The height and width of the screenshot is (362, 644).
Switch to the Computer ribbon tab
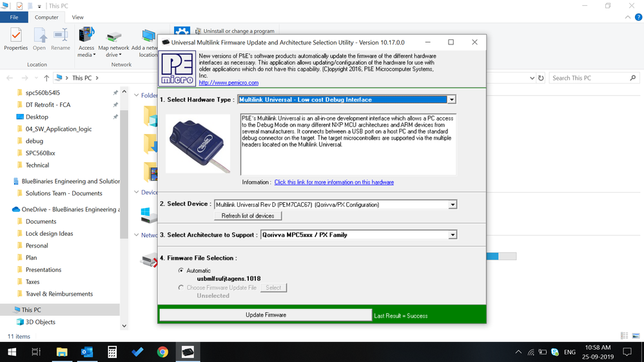point(46,17)
